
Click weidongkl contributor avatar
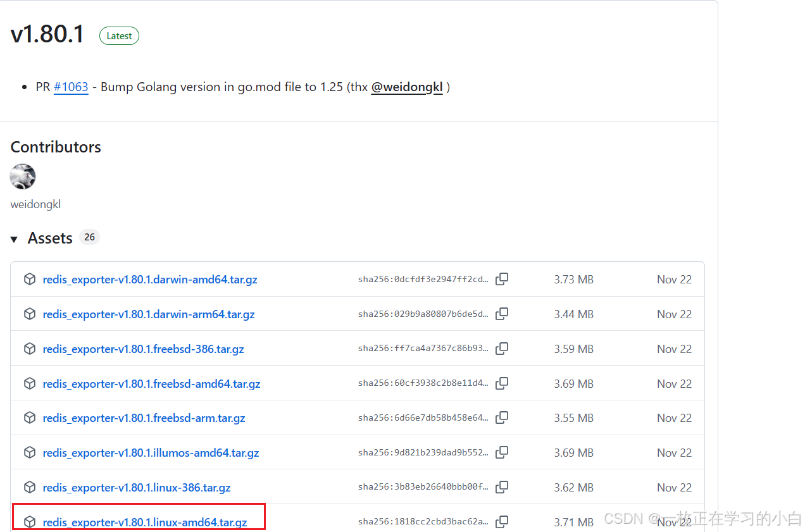point(23,176)
